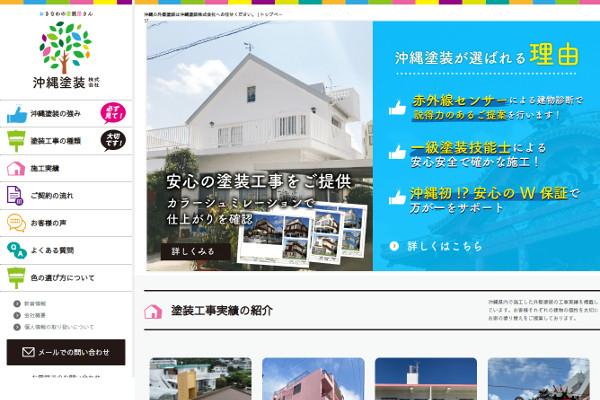The image size is (600, 400).
Task: Open the cloudy sky building project thumbnail
Action: point(539,379)
